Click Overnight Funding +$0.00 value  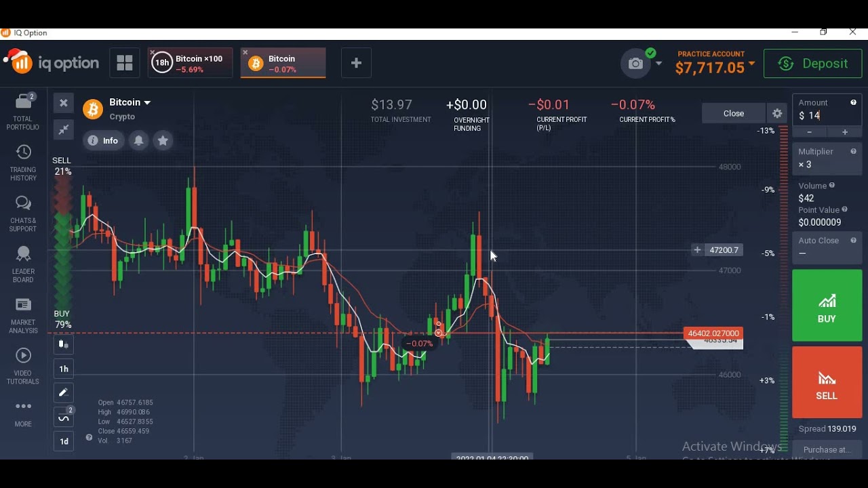pyautogui.click(x=466, y=105)
